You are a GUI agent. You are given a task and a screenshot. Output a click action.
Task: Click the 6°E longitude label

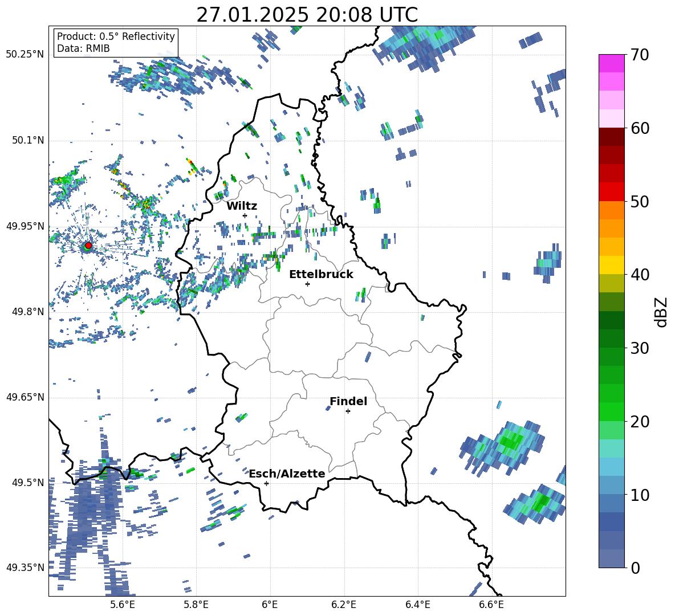coord(270,605)
